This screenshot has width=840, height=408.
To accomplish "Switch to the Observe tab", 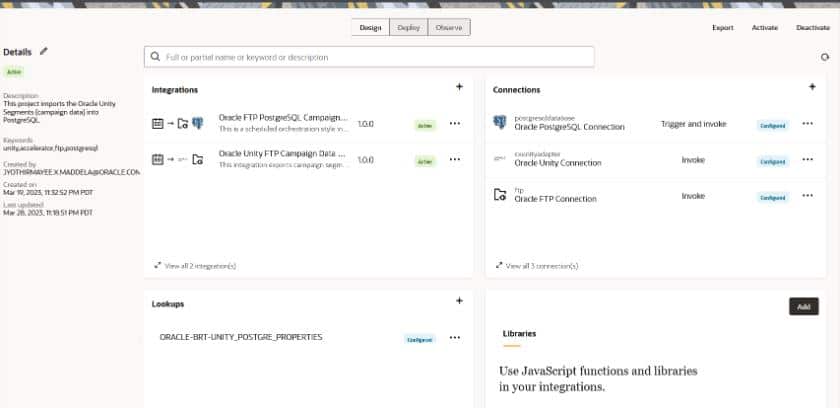I will coord(449,28).
